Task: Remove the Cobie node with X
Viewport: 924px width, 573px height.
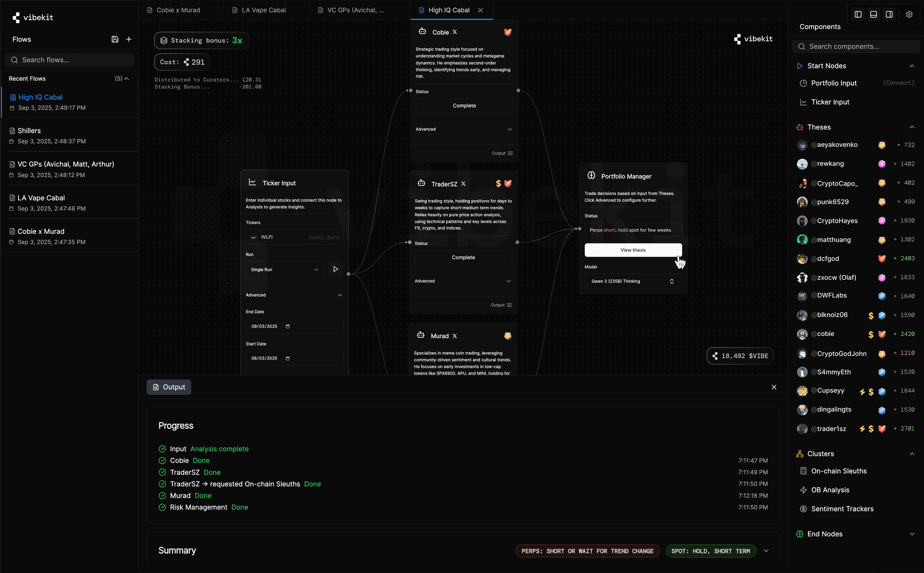Action: (455, 32)
